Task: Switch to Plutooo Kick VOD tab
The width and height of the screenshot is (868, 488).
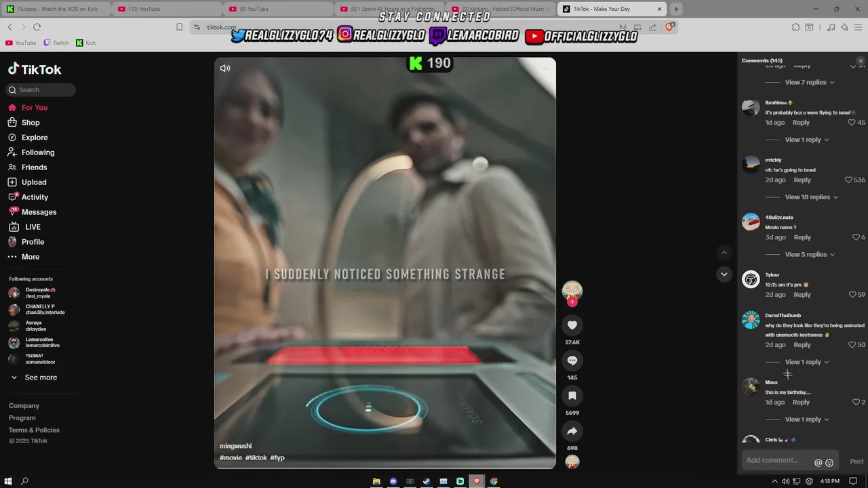Action: (55, 9)
